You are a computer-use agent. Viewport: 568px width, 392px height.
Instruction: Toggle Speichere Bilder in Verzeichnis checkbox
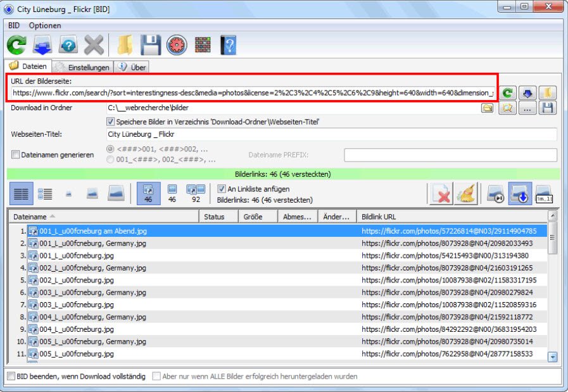(x=110, y=122)
